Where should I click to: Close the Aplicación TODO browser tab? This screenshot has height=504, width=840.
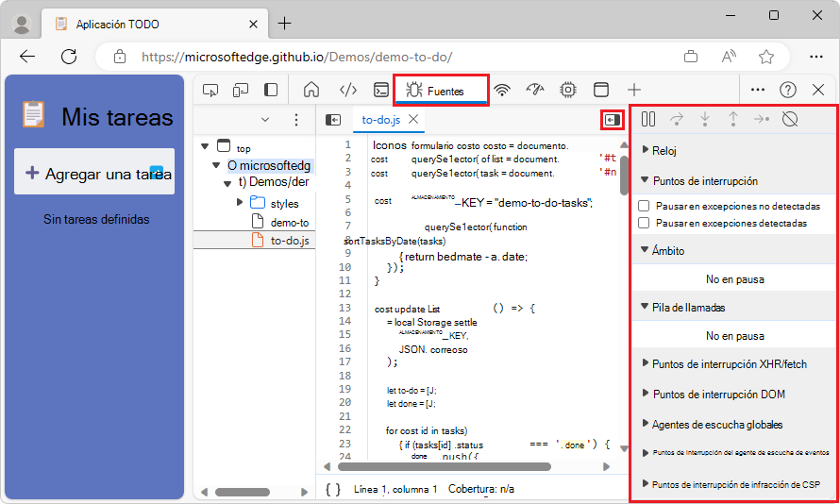click(253, 25)
